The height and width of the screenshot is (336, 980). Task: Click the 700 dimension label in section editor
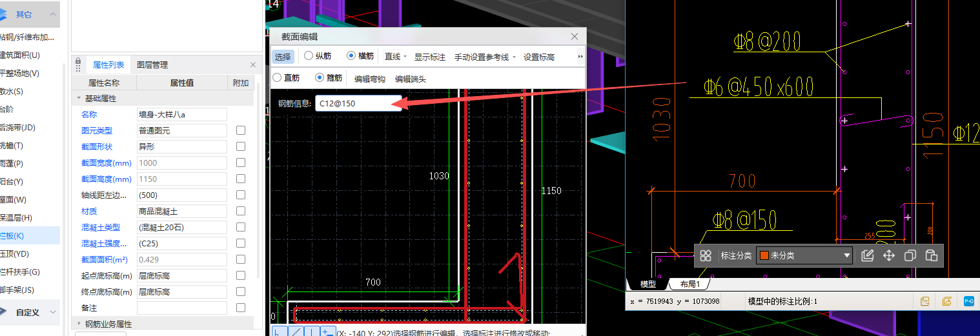pyautogui.click(x=373, y=282)
